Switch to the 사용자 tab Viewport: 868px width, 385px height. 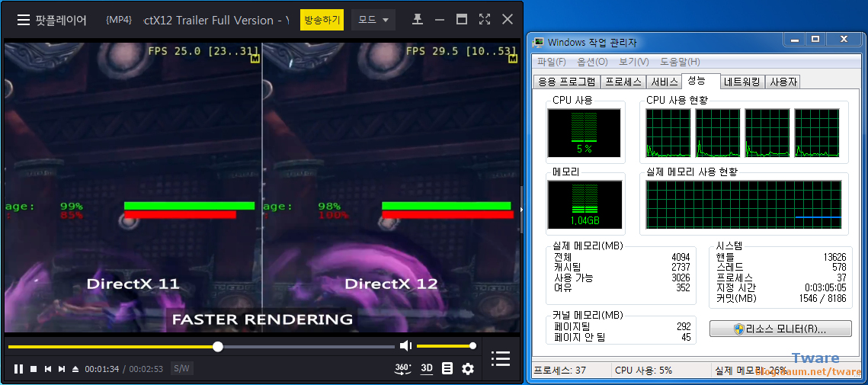coord(783,82)
